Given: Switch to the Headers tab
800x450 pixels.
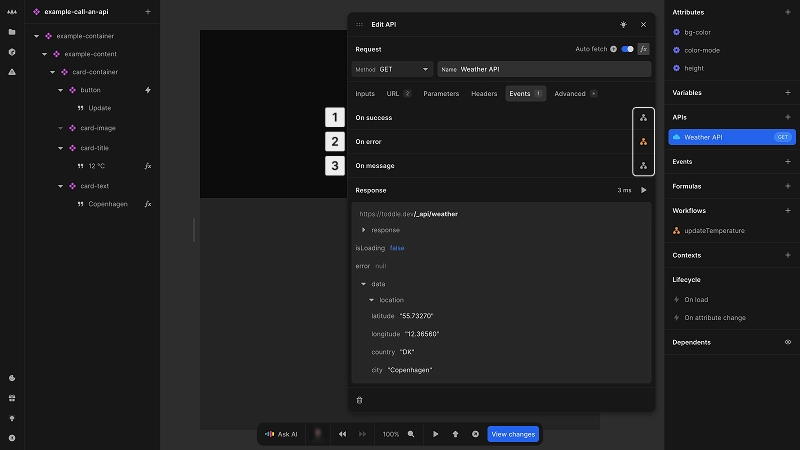Looking at the screenshot, I should pyautogui.click(x=484, y=94).
